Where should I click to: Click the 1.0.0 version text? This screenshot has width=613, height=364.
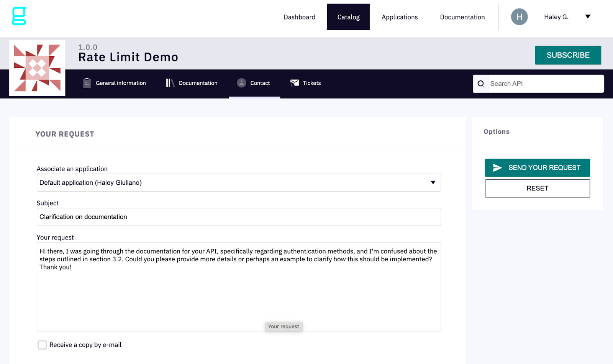pos(88,47)
